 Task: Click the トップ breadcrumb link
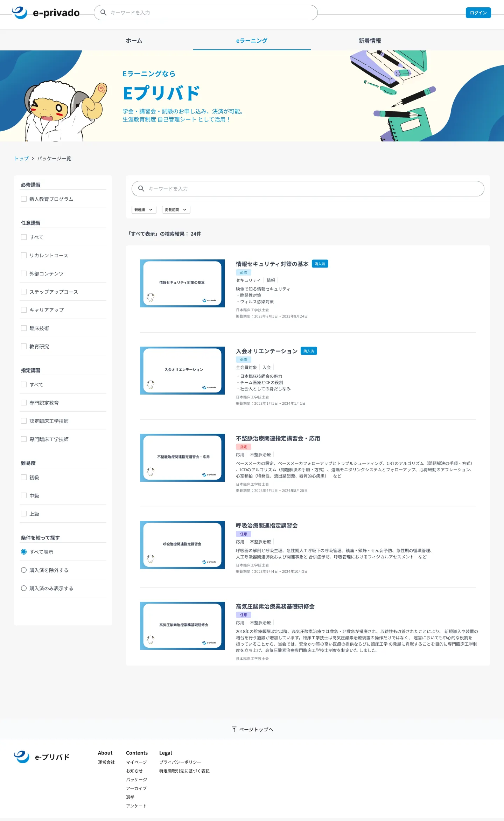coord(21,159)
